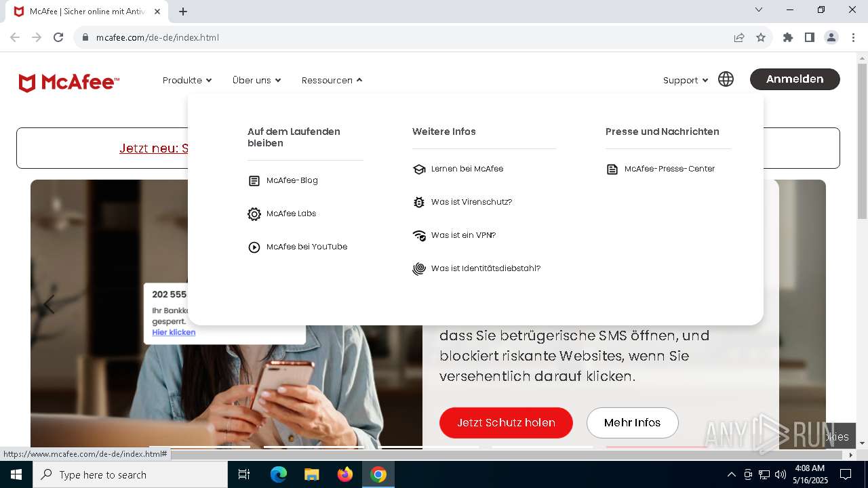Viewport: 868px width, 488px height.
Task: Follow the Jetzt neu banner link
Action: click(153, 148)
